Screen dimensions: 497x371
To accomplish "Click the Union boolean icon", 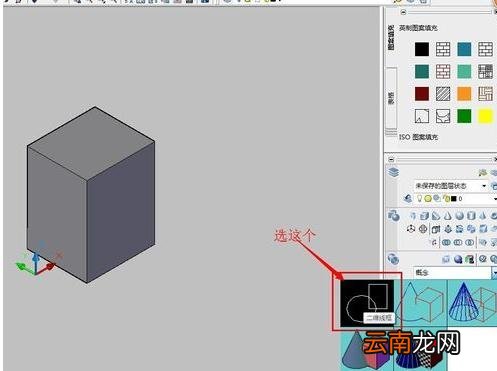I will click(446, 242).
